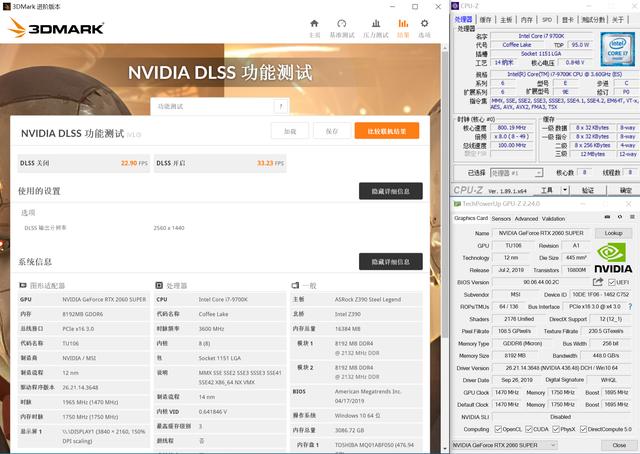Click the CPU-Z 确定 button
Image resolution: width=640 pixels, height=454 pixels.
coord(625,190)
